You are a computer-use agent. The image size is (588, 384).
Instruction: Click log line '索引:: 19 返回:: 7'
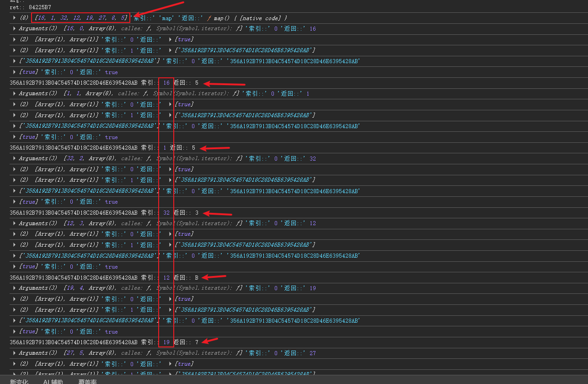[x=104, y=342]
